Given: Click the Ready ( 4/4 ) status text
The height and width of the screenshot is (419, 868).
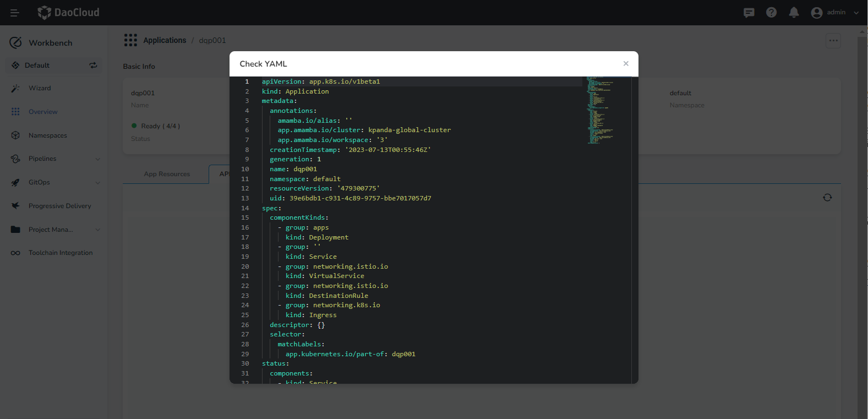Looking at the screenshot, I should coord(160,126).
